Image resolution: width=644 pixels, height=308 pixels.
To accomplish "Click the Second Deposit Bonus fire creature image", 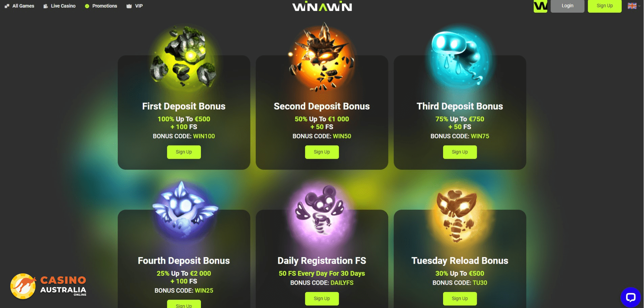I will click(322, 57).
